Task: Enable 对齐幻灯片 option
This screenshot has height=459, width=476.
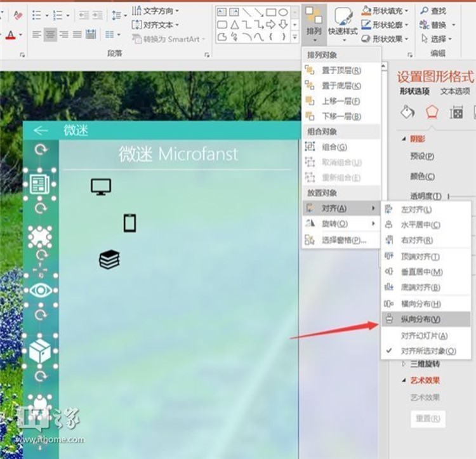Action: point(424,336)
